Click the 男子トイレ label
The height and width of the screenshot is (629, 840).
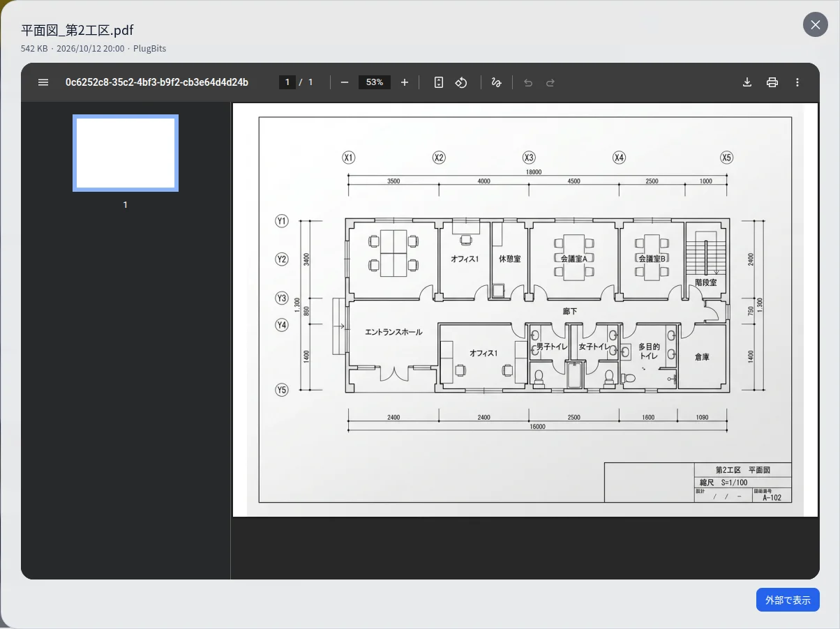551,347
